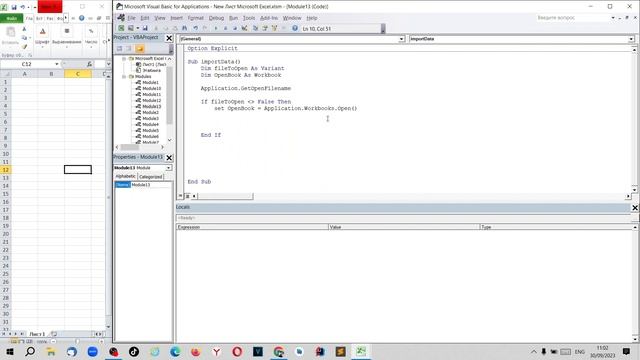Click the Find binoculars icon in VBA toolbar
This screenshot has width=640, height=360.
tap(184, 28)
